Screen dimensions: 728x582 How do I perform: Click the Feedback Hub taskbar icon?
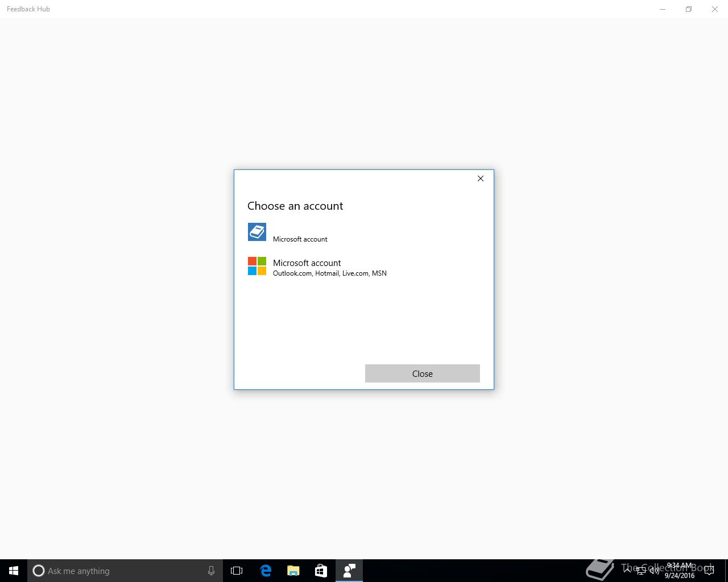click(x=349, y=571)
